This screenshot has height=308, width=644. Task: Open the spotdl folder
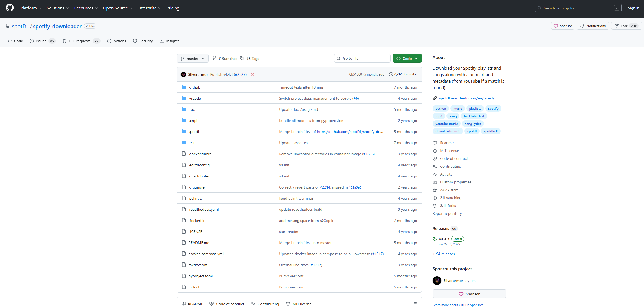pyautogui.click(x=193, y=132)
